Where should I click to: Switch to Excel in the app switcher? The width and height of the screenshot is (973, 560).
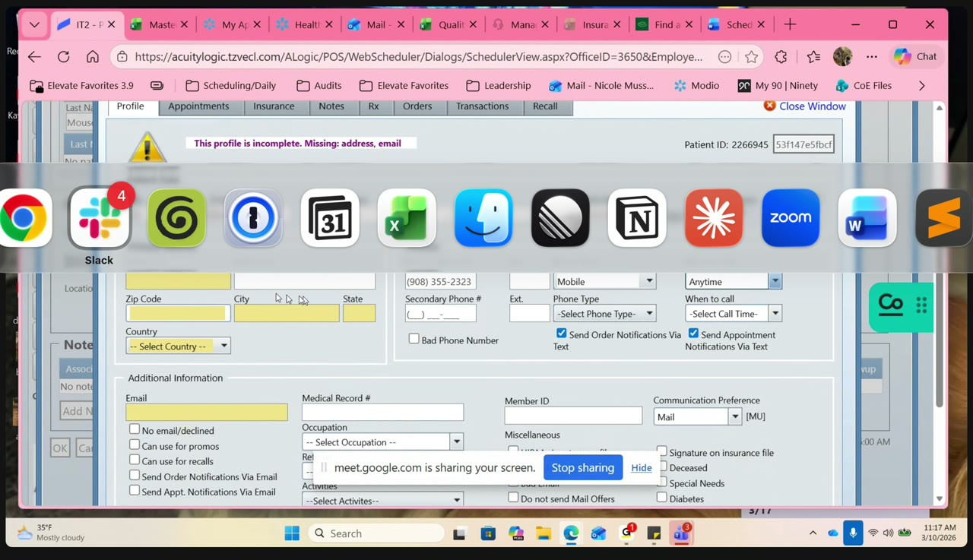(407, 218)
